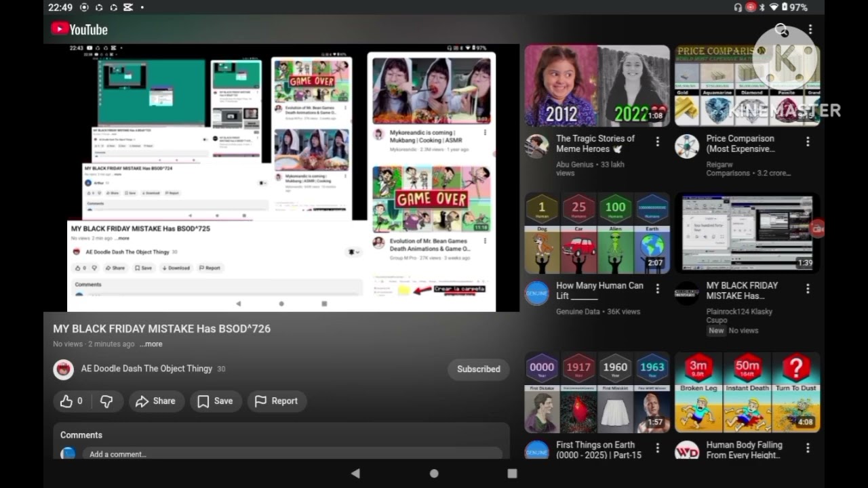The width and height of the screenshot is (868, 488).
Task: Select the 'Abu Genius · 33 lakh views' text
Action: pyautogui.click(x=590, y=169)
